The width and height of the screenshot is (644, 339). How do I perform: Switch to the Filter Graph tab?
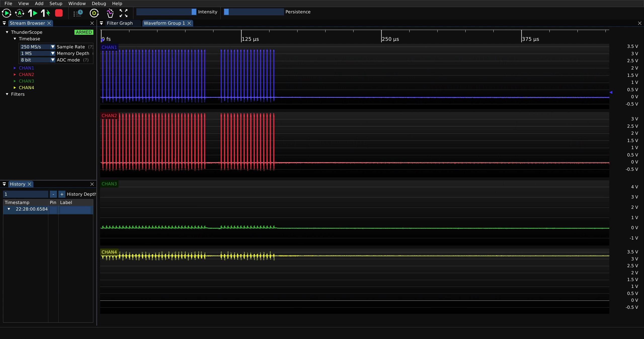(120, 23)
